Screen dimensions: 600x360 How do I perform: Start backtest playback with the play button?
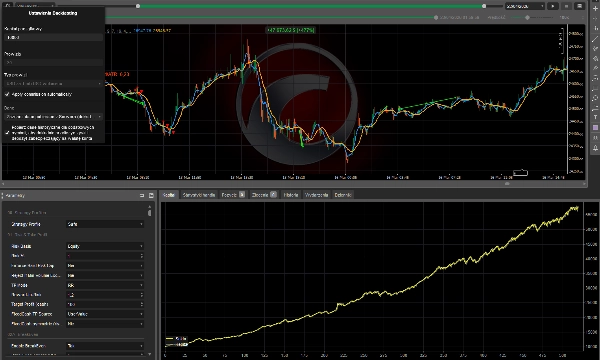pyautogui.click(x=553, y=6)
